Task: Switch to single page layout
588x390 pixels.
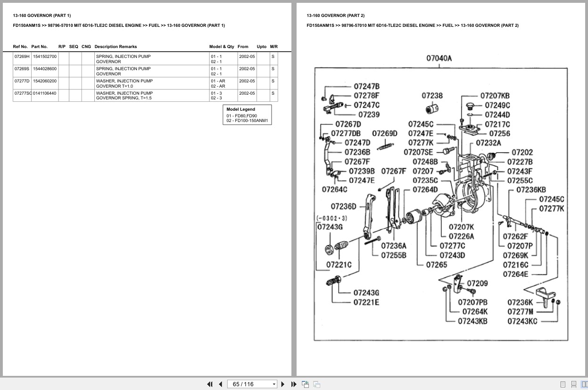Action: pos(563,384)
